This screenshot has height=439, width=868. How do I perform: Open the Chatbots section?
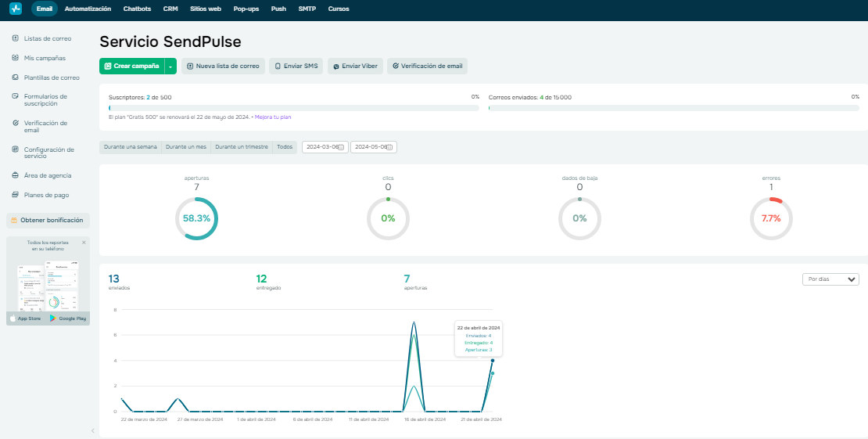(x=138, y=9)
